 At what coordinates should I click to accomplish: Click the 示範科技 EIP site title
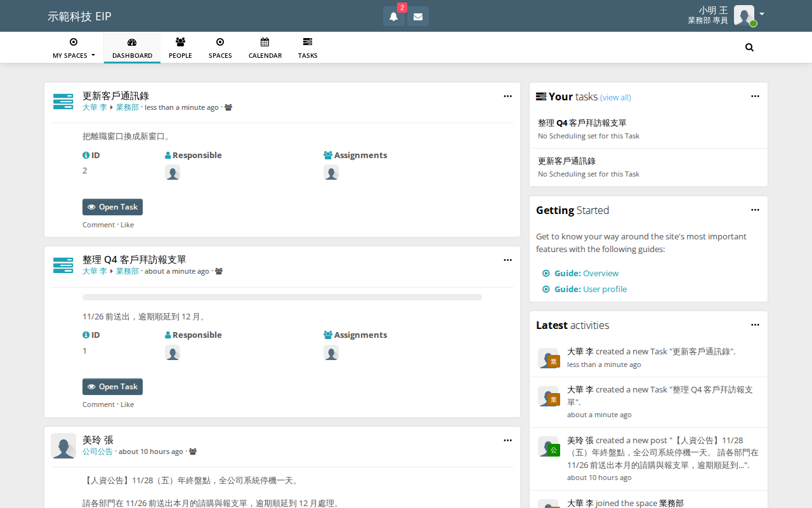coord(79,17)
